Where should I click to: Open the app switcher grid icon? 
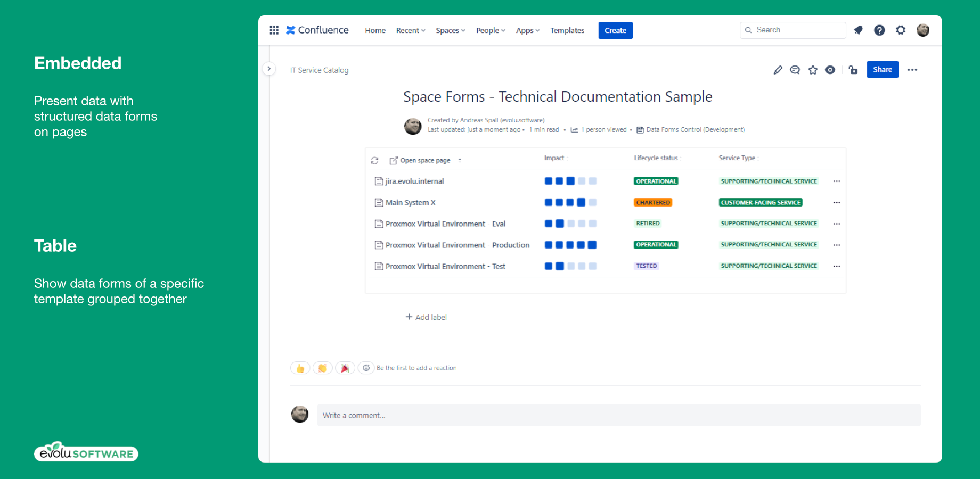click(x=274, y=30)
